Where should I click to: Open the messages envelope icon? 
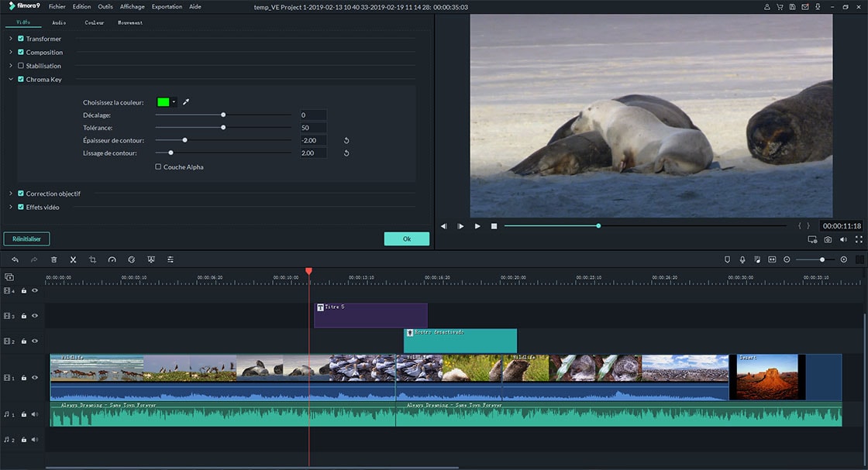[x=805, y=7]
